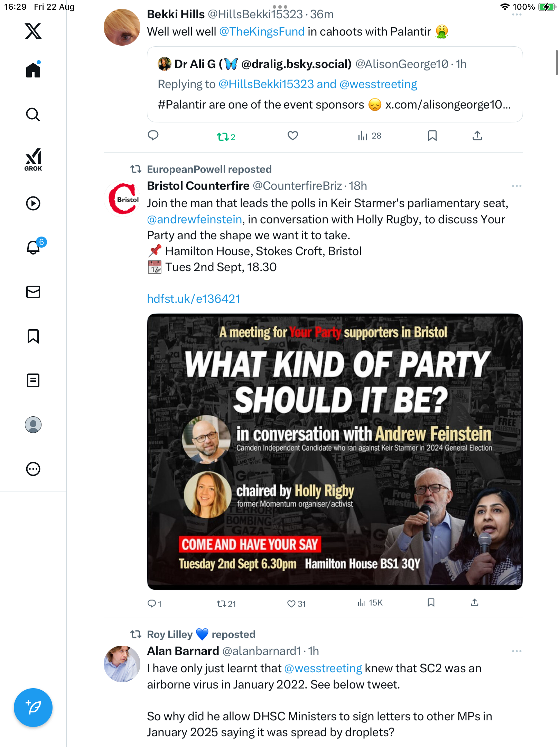Open Grok from the sidebar
The image size is (560, 747).
point(33,160)
